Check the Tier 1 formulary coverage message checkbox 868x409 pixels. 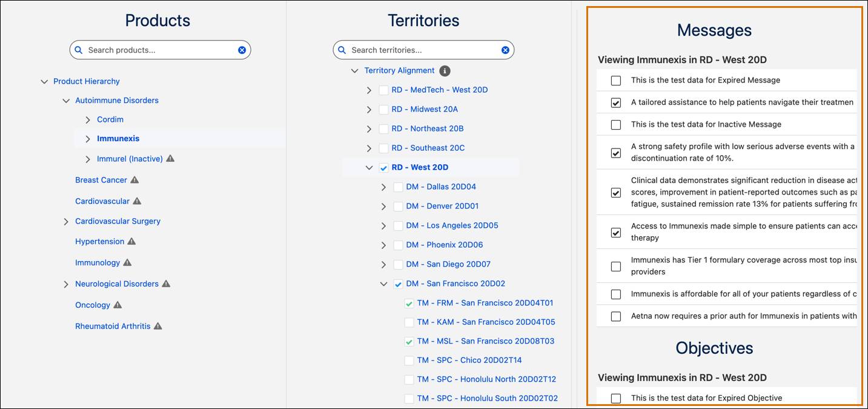tap(616, 266)
